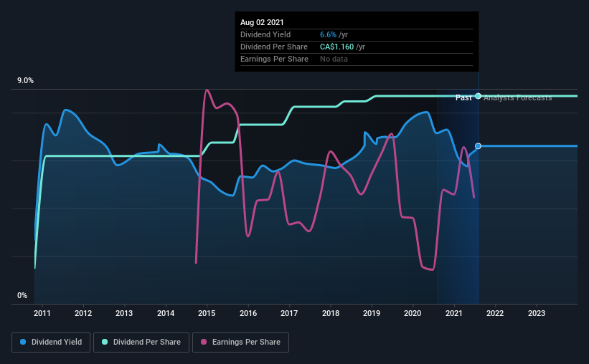Toggle the Earnings Per Share legend button

pos(240,343)
